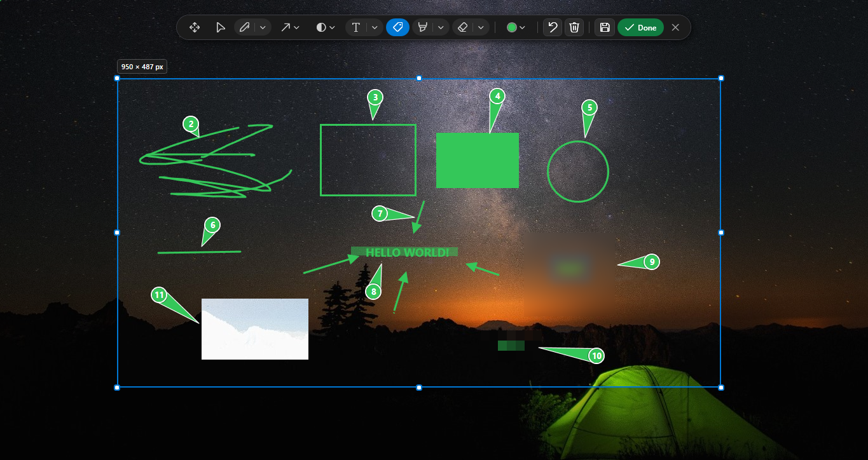Screen dimensions: 868x460
Task: Pick the Text tool
Action: coord(356,27)
